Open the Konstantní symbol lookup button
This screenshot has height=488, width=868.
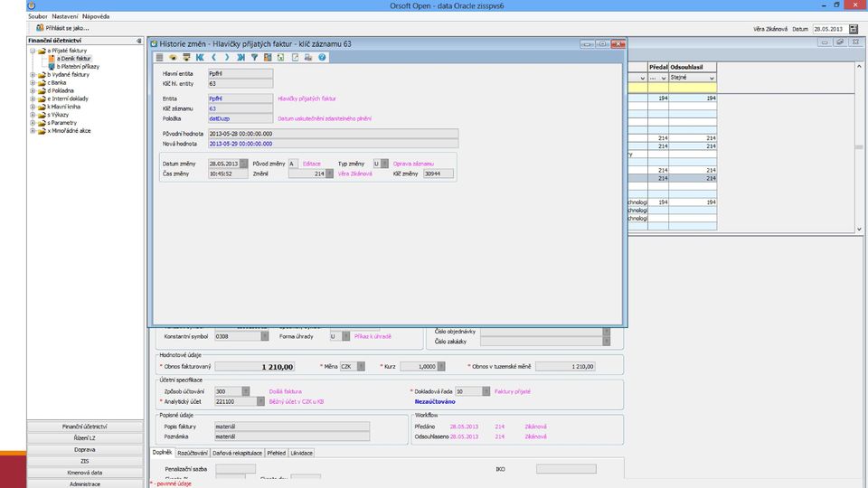[265, 336]
